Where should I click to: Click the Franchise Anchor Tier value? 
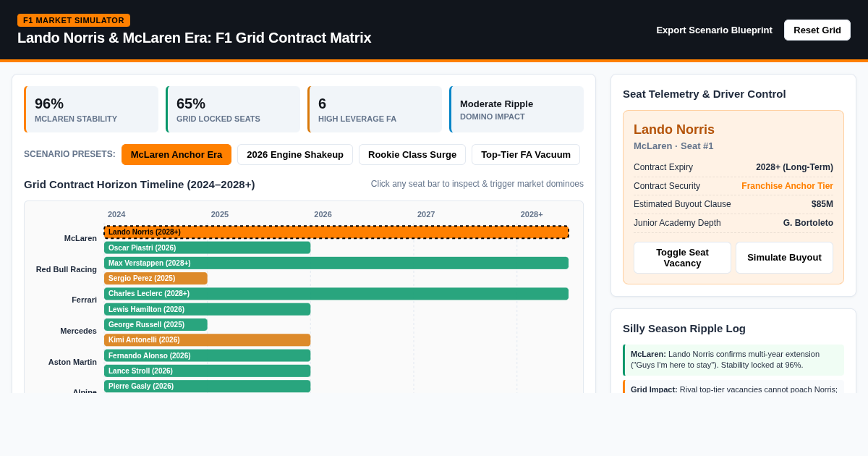tap(787, 186)
